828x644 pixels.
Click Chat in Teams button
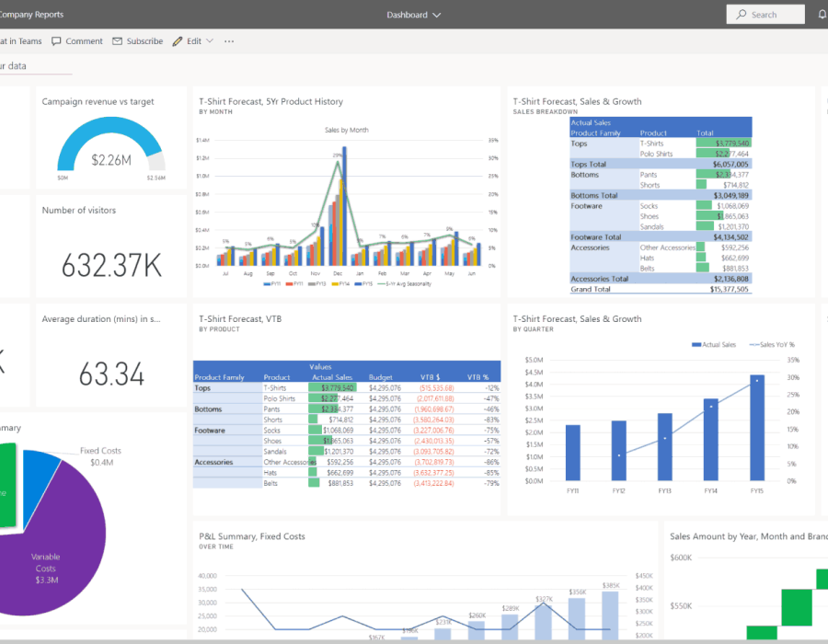20,41
